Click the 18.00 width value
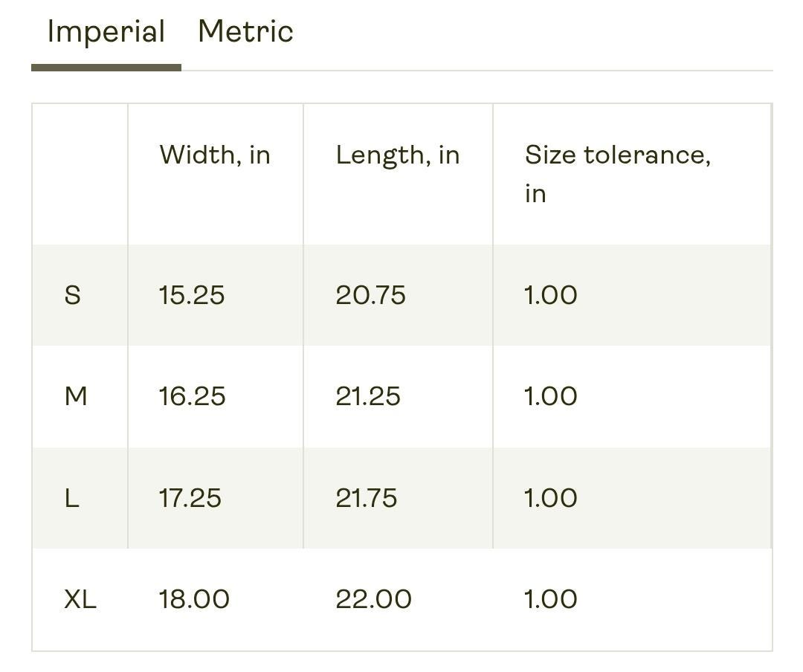The width and height of the screenshot is (803, 672). pos(194,599)
